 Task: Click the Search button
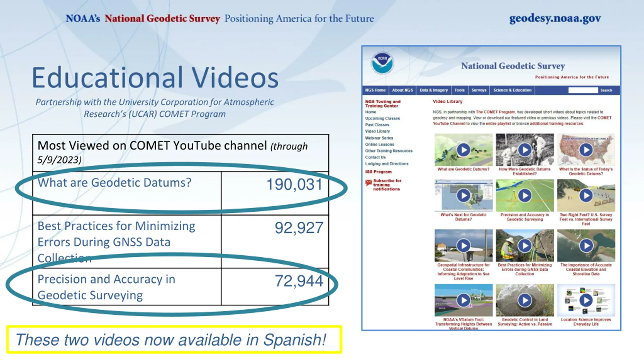click(606, 90)
